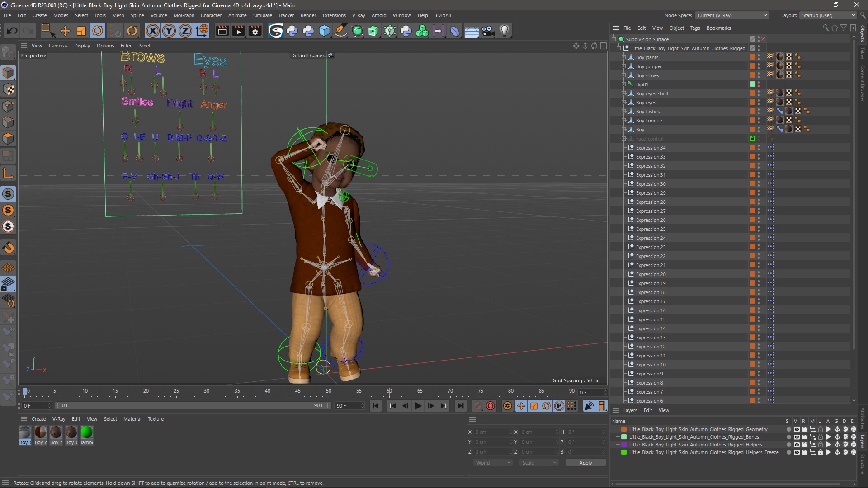Image resolution: width=868 pixels, height=488 pixels.
Task: Select the Model mode cube icon
Action: pos(8,73)
